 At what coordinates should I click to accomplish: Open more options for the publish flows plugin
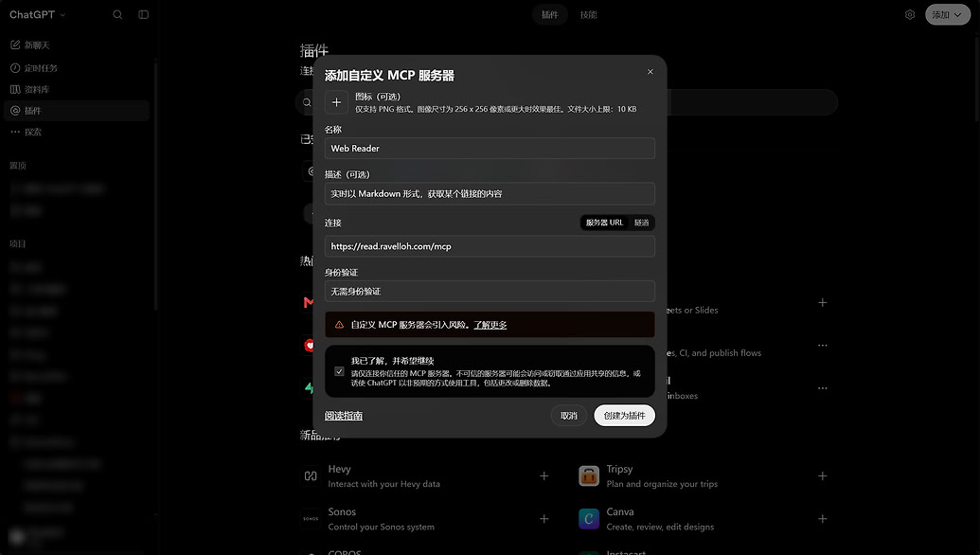823,346
